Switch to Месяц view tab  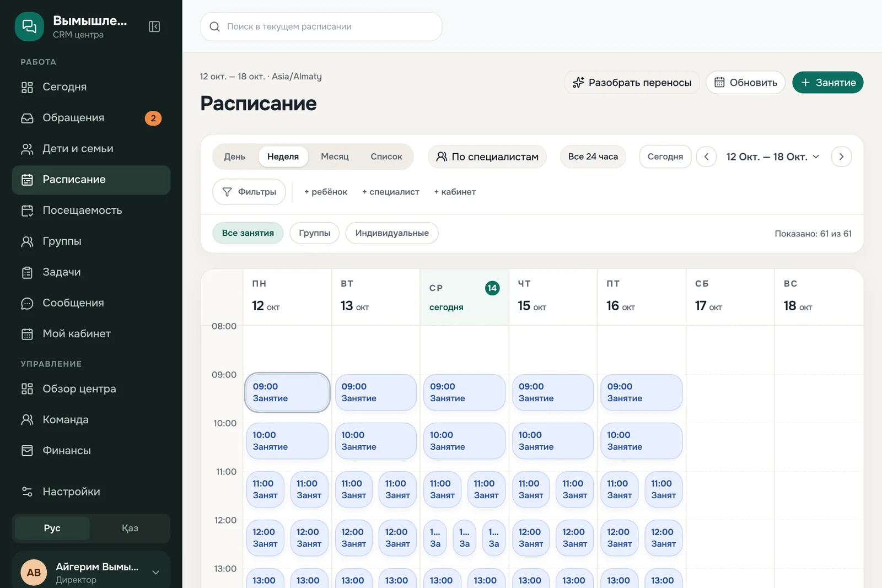pos(335,157)
